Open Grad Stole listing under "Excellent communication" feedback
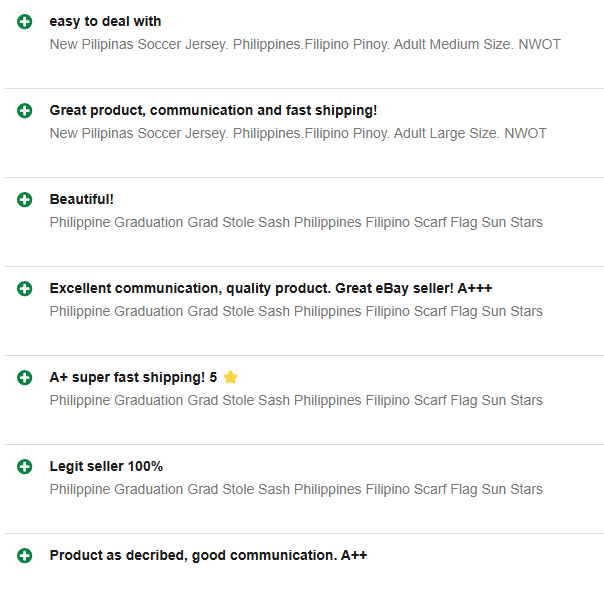The image size is (604, 593). pyautogui.click(x=296, y=312)
